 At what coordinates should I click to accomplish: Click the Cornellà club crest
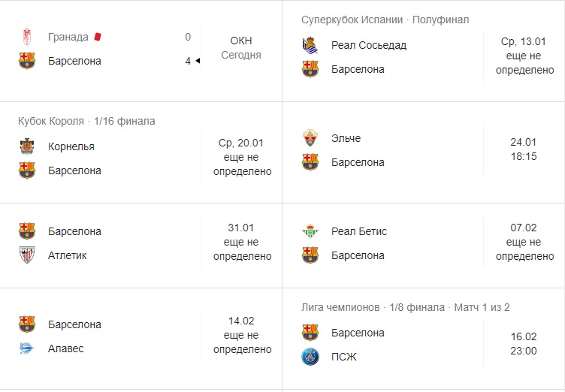[27, 146]
